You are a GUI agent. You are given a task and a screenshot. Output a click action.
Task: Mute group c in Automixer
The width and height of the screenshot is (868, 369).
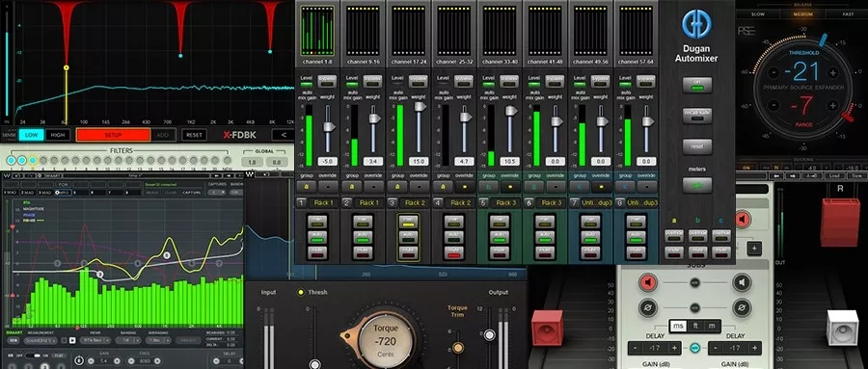tap(721, 251)
